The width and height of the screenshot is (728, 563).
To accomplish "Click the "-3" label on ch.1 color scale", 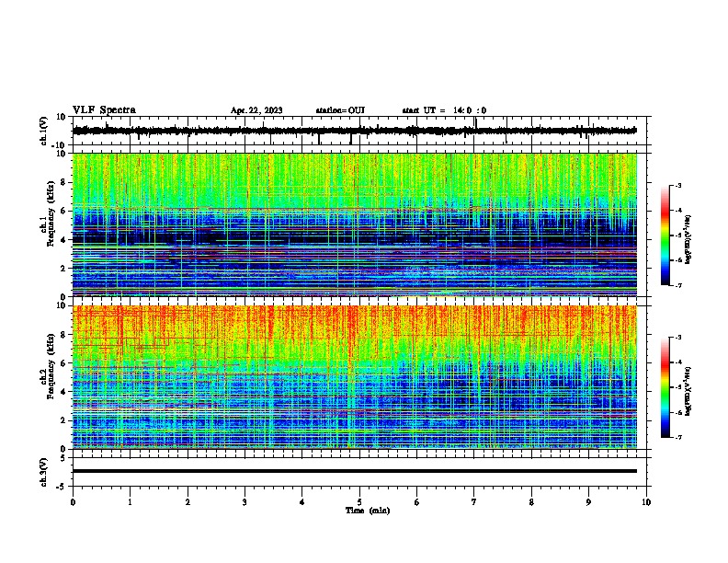I will coord(677,185).
